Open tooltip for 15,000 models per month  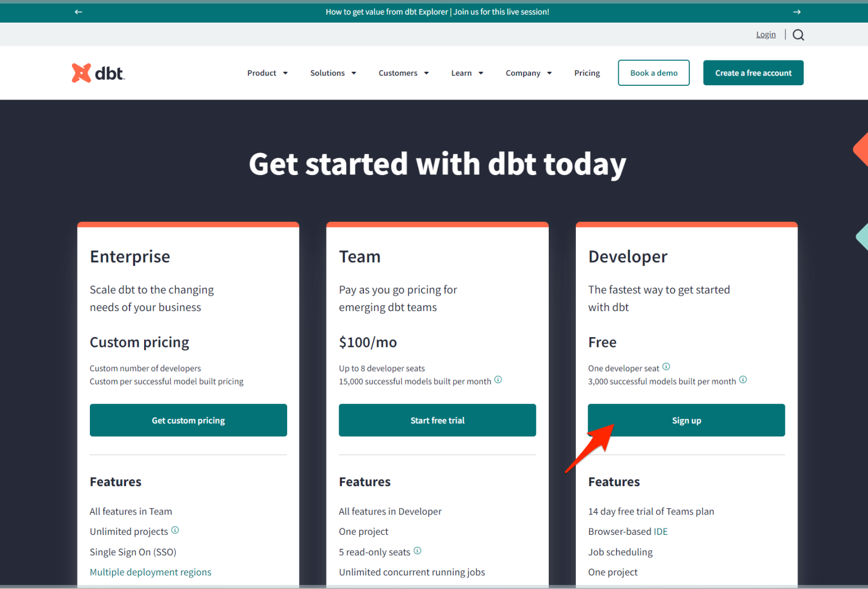[498, 379]
